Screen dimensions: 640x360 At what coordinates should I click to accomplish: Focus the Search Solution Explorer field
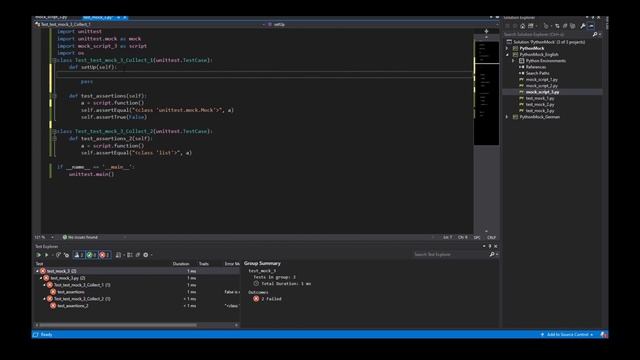click(x=547, y=35)
